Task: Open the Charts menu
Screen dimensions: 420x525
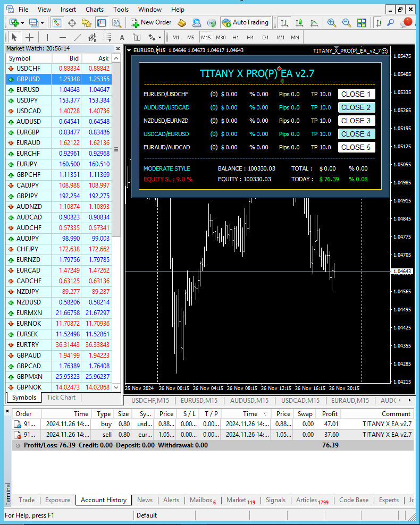Action: click(95, 9)
